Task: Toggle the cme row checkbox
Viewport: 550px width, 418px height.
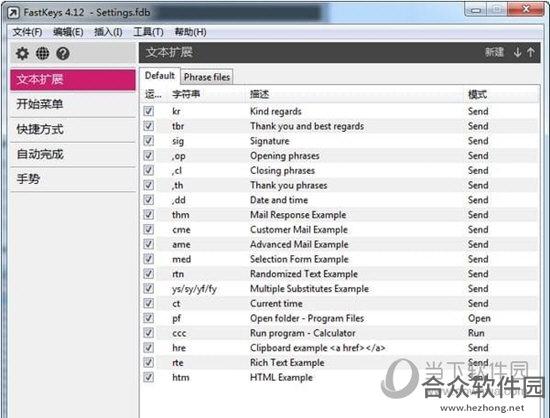Action: [x=149, y=229]
